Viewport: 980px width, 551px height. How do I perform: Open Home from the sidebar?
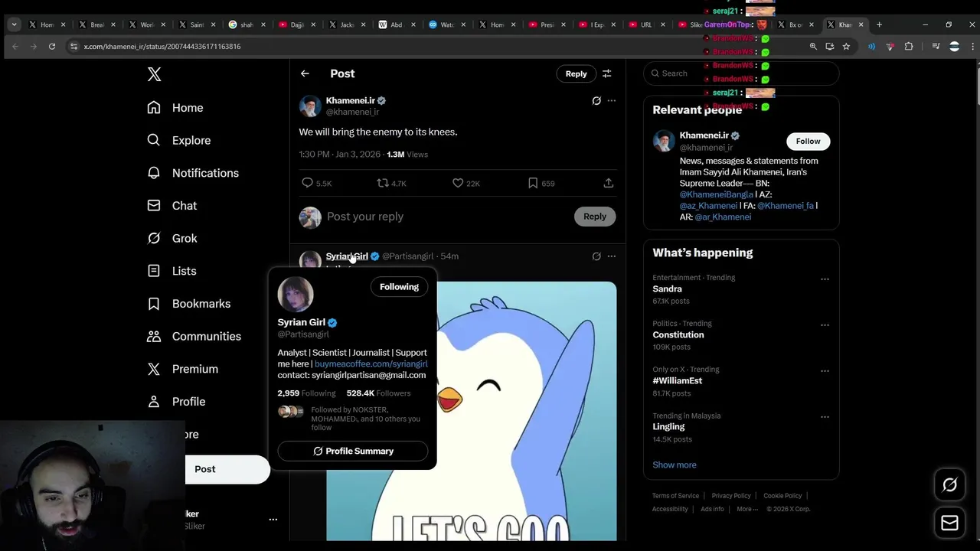pos(175,108)
